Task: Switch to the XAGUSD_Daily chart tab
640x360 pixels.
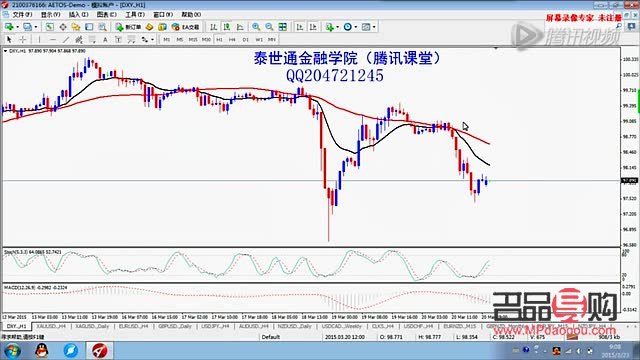Action: [x=92, y=327]
